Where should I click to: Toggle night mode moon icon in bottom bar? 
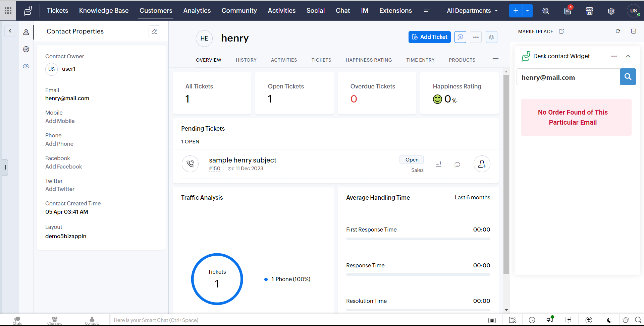tap(609, 320)
